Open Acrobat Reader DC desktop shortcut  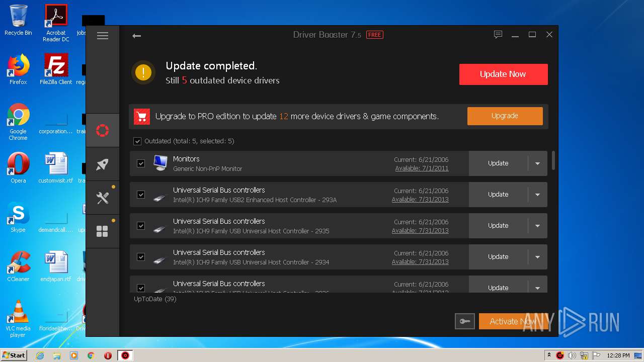click(56, 23)
